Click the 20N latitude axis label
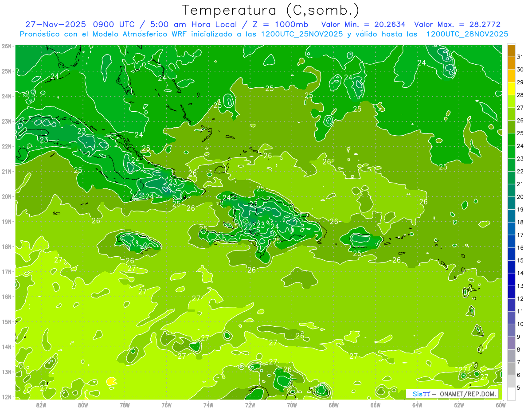 point(7,196)
